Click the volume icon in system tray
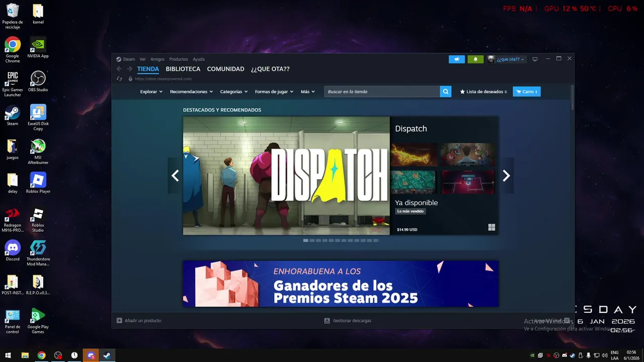Screen dimensions: 644x362 605,355
